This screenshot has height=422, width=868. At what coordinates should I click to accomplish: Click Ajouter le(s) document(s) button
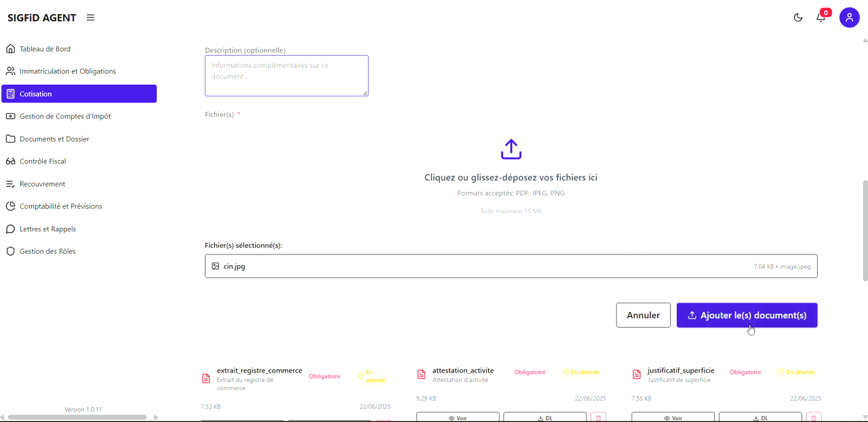pos(747,315)
